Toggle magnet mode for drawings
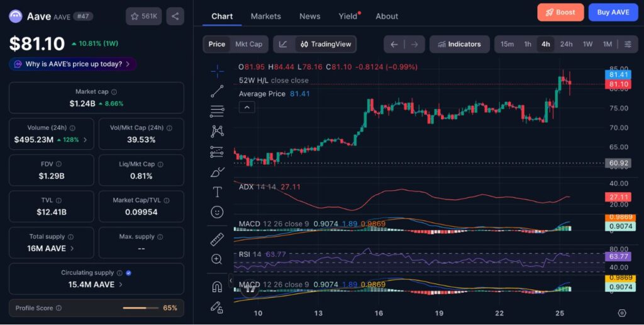This screenshot has height=325, width=644. 217,287
